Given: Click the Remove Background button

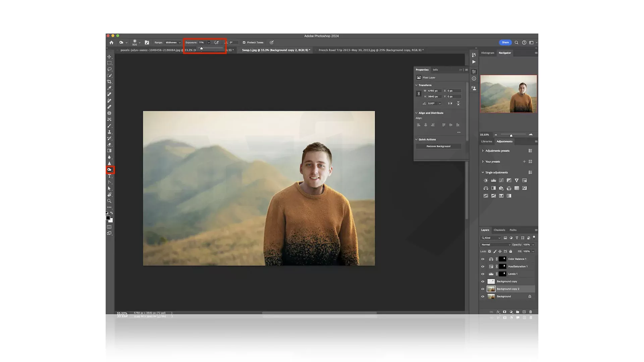Looking at the screenshot, I should 438,146.
